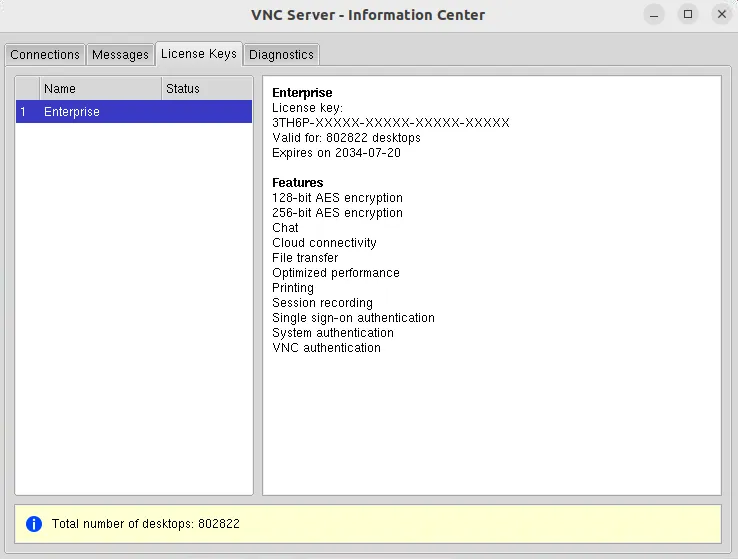
Task: Sort by the Status column header
Action: [x=207, y=88]
